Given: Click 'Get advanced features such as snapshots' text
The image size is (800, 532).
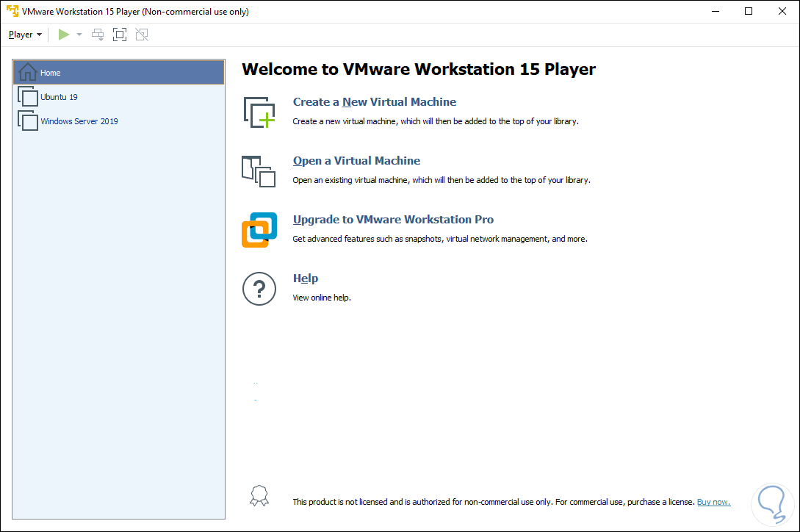Looking at the screenshot, I should [x=440, y=239].
